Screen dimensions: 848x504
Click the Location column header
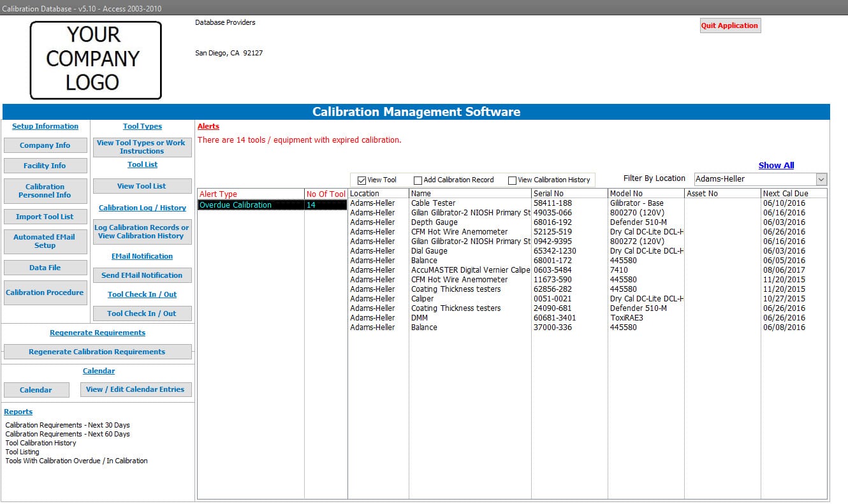(378, 193)
